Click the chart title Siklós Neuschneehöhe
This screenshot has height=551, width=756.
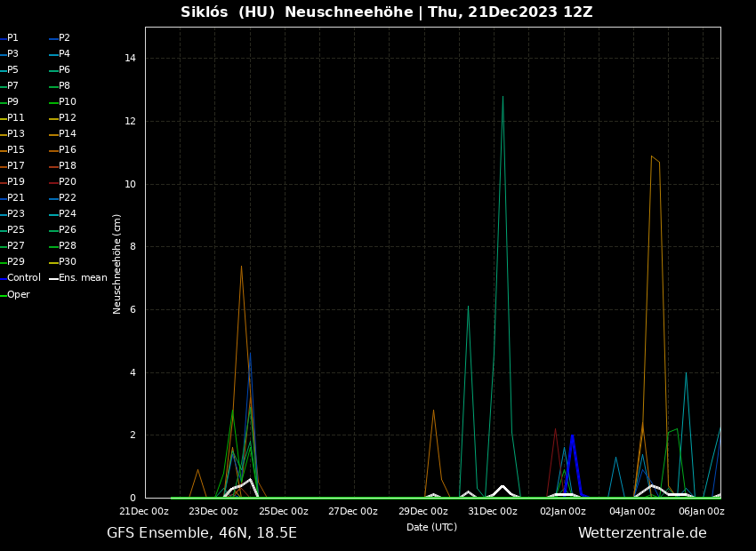[x=386, y=12]
